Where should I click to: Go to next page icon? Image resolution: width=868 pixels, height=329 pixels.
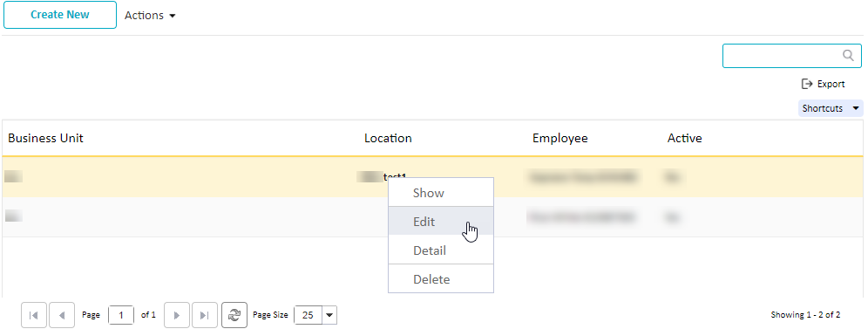(177, 315)
